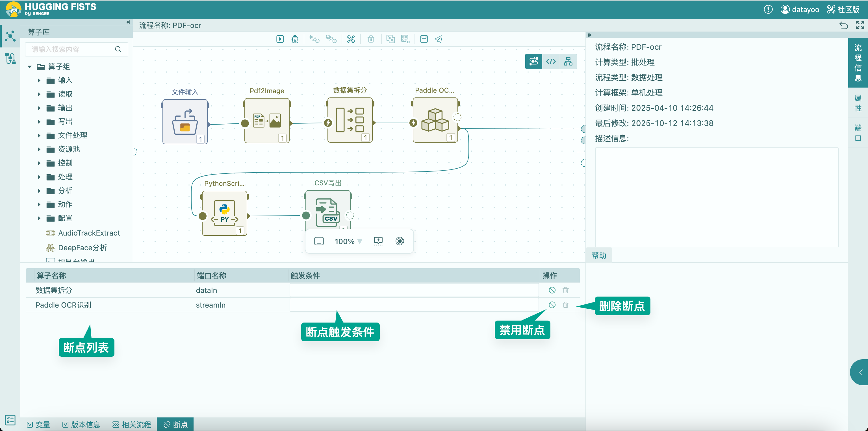Open fullscreen with the expand icon
868x431 pixels.
(x=860, y=25)
